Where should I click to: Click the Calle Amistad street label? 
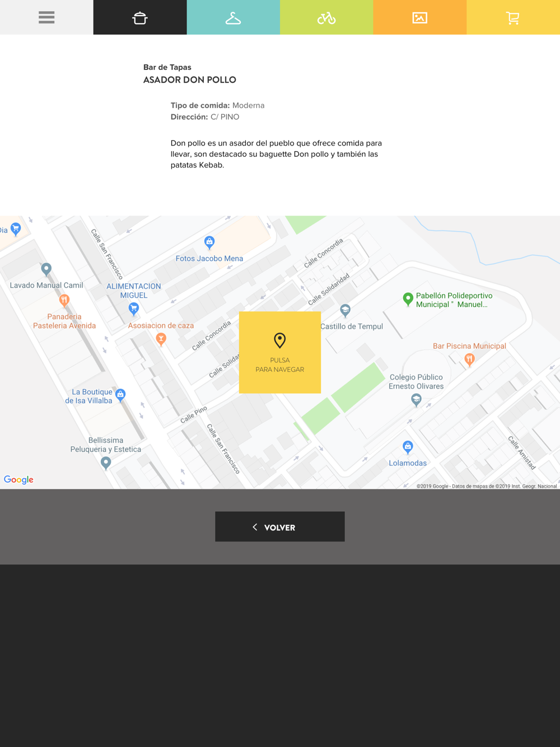tap(522, 452)
